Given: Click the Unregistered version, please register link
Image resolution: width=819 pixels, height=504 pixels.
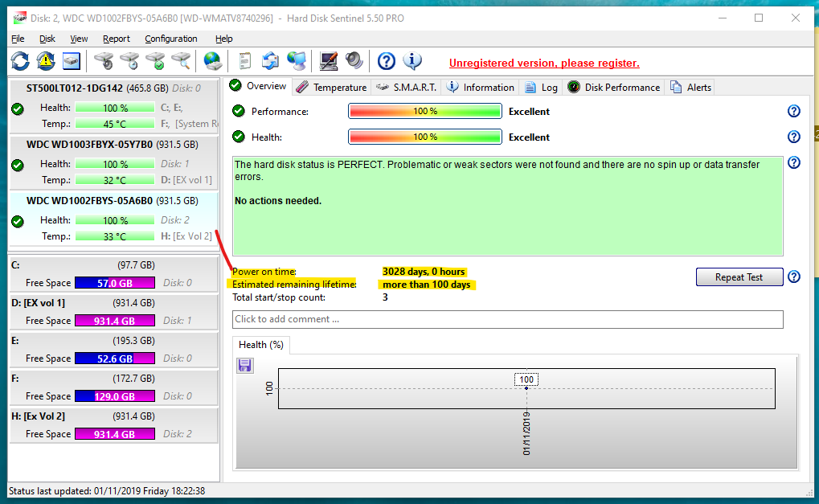Looking at the screenshot, I should coord(544,64).
